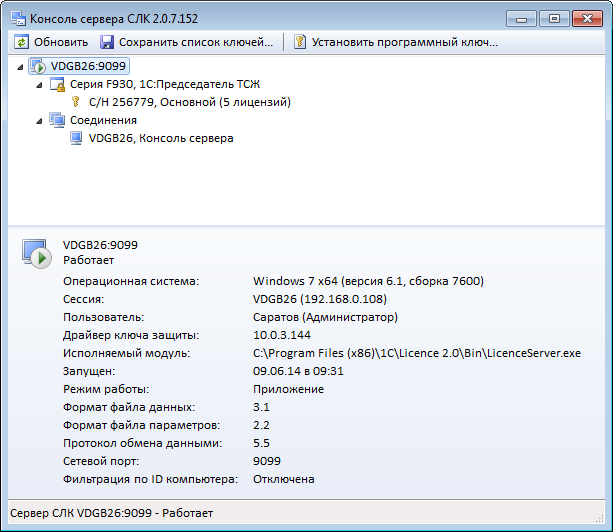Maximize the Консоль сервера СЛК window
Screen dimensions: 613x532
tap(554, 18)
